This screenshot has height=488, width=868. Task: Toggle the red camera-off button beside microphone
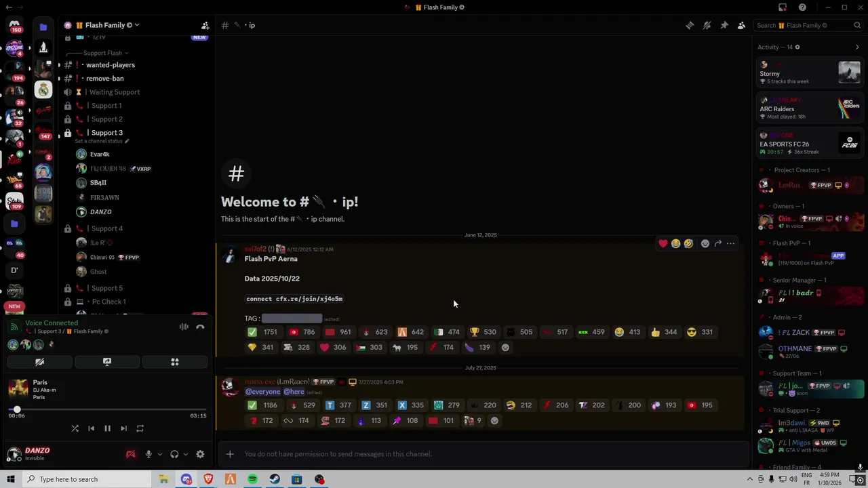click(131, 454)
